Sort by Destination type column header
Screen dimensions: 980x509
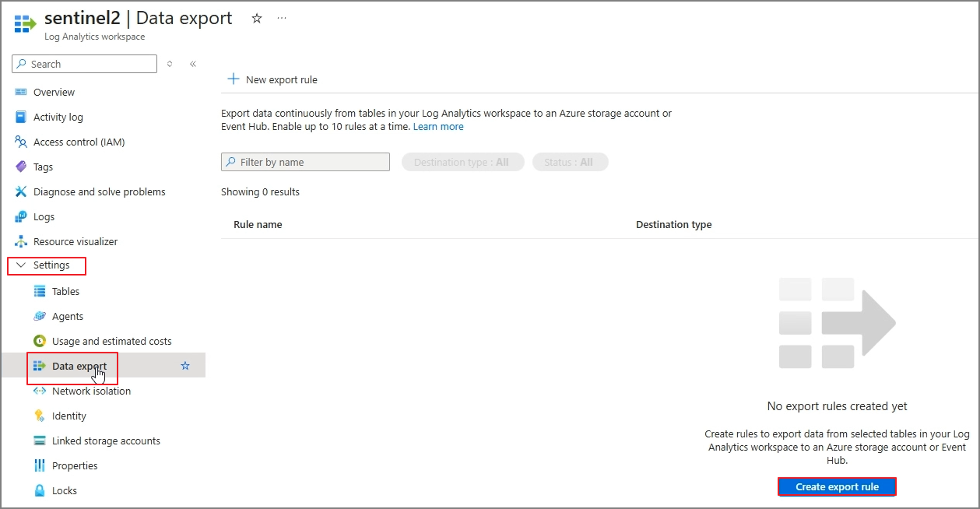click(x=674, y=224)
